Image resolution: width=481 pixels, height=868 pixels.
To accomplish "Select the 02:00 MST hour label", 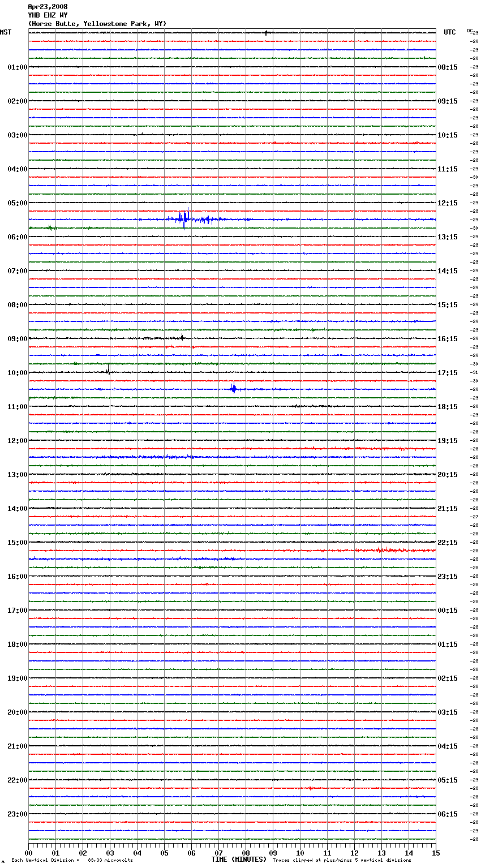I will [18, 101].
